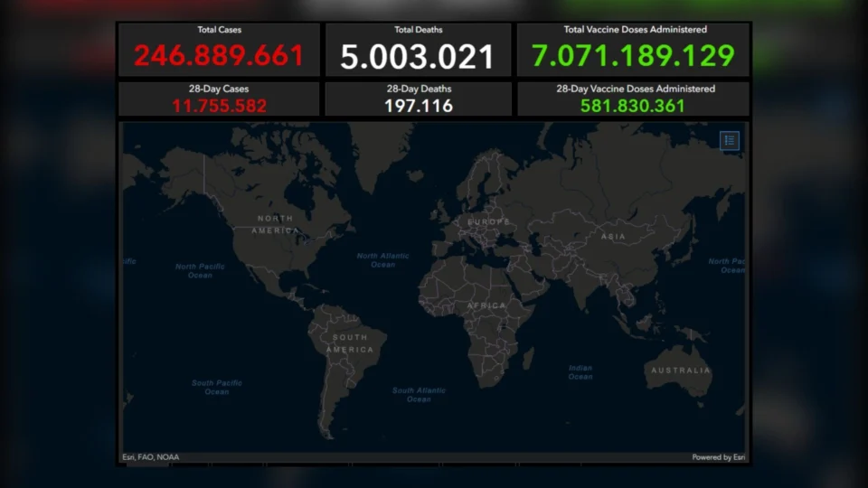Click the Esri, FAO, NOAA attribution
Image resolution: width=868 pixels, height=488 pixels.
pyautogui.click(x=151, y=457)
